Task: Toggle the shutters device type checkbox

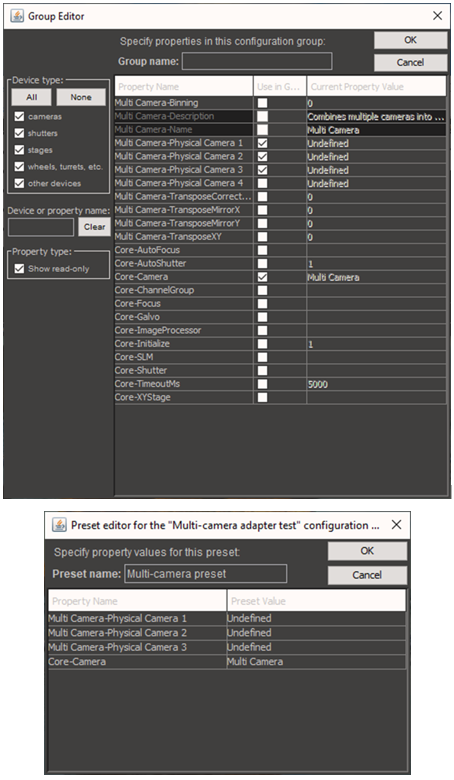Action: [x=19, y=133]
